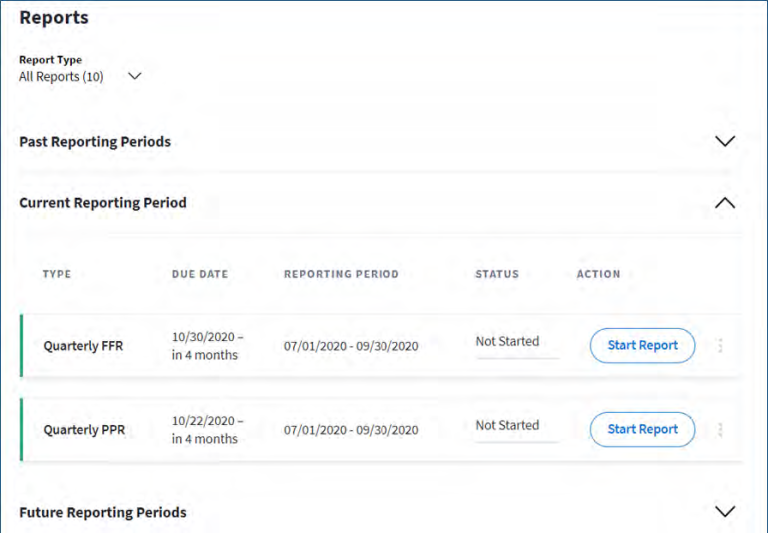Screen dimensions: 768x533
Task: Open the Quarterly FFR three-dot options menu
Action: (720, 346)
